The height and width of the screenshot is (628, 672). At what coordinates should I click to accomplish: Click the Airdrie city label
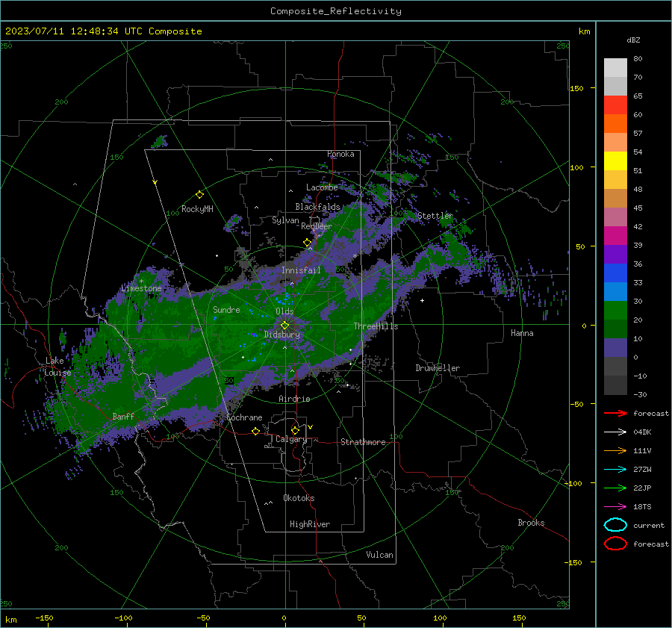click(x=294, y=399)
